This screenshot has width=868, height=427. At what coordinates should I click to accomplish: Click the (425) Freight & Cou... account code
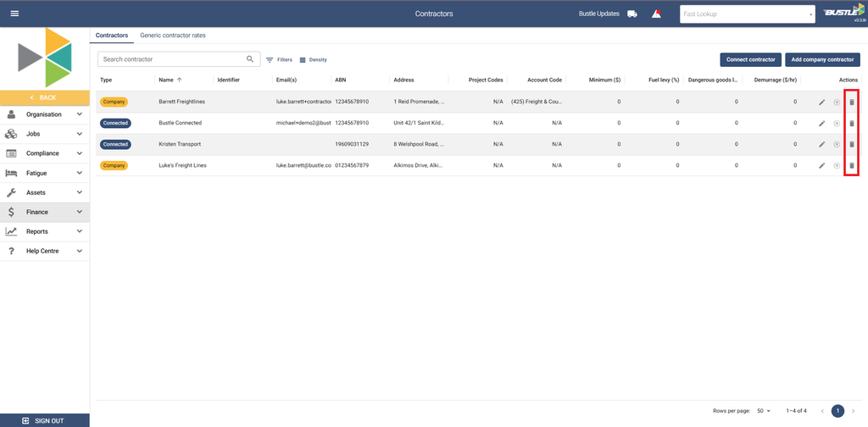(537, 102)
